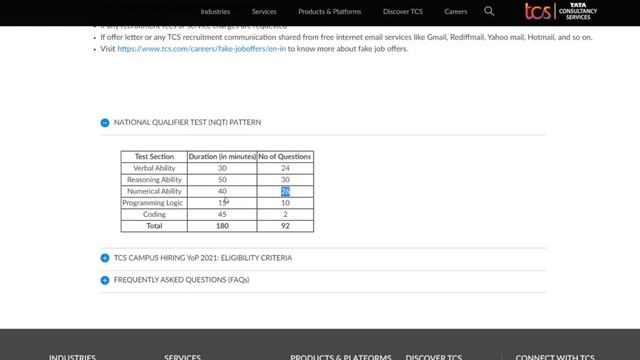
Task: Click the Programming Logic questions value 10
Action: tap(285, 203)
